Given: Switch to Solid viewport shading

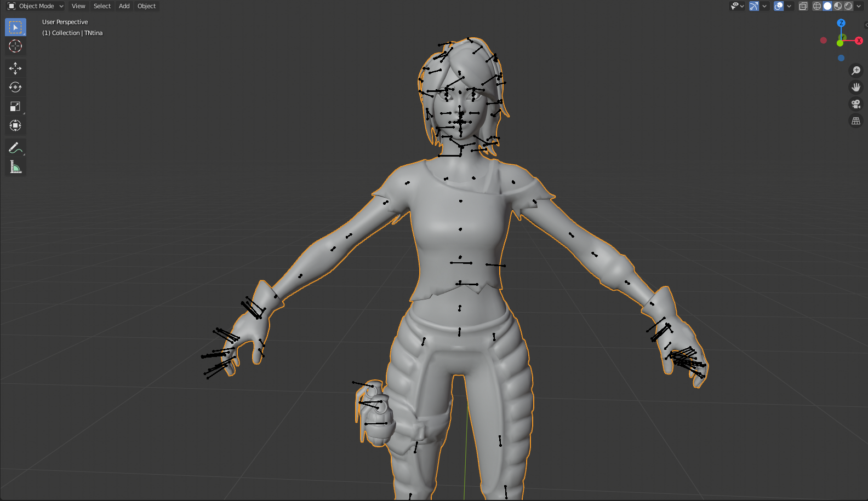Looking at the screenshot, I should [x=827, y=6].
